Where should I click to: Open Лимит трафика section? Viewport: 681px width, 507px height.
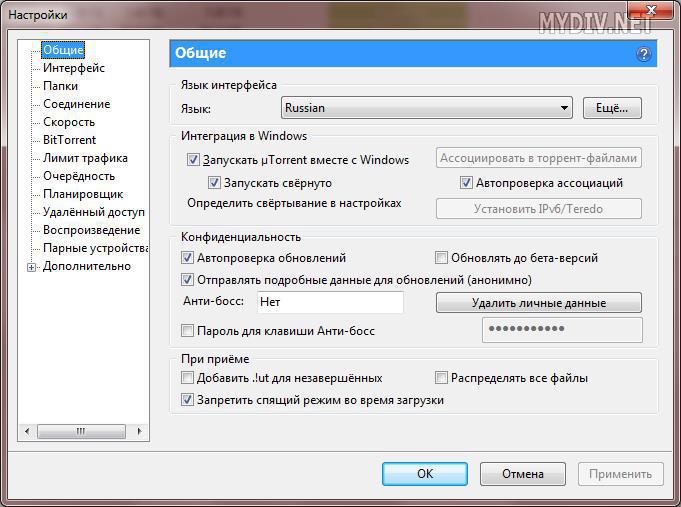86,158
